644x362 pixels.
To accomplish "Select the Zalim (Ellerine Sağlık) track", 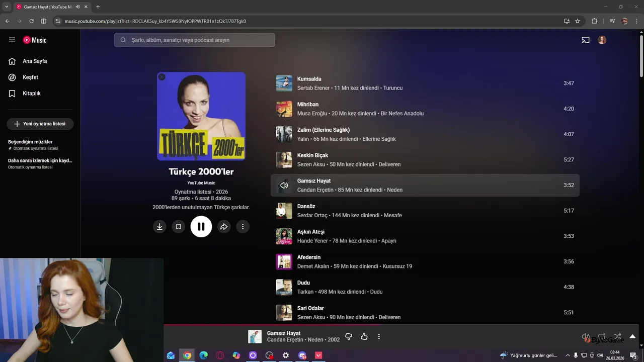I will click(x=323, y=130).
